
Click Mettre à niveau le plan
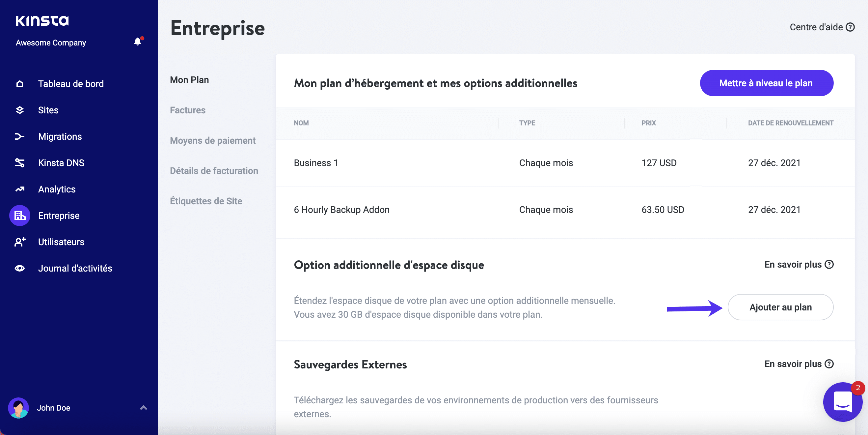pos(766,83)
